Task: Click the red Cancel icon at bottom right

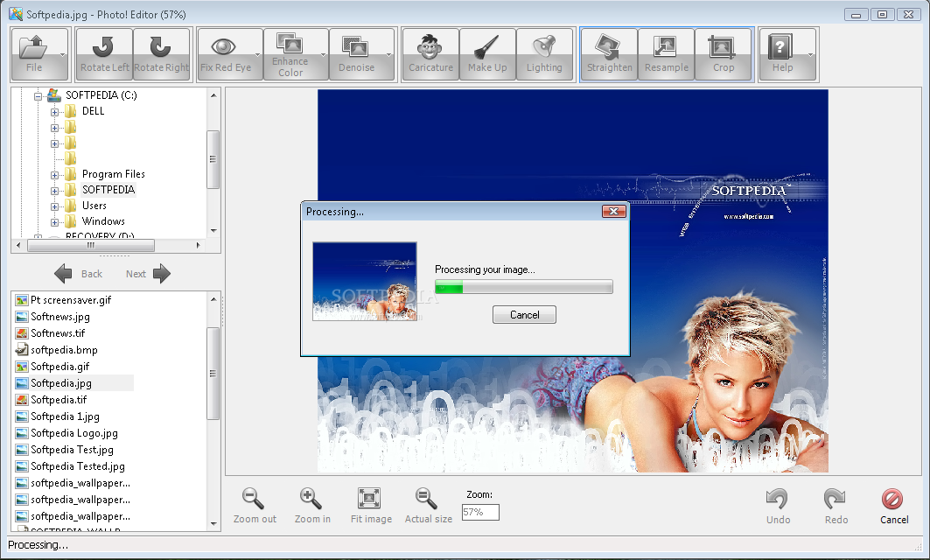Action: [892, 499]
